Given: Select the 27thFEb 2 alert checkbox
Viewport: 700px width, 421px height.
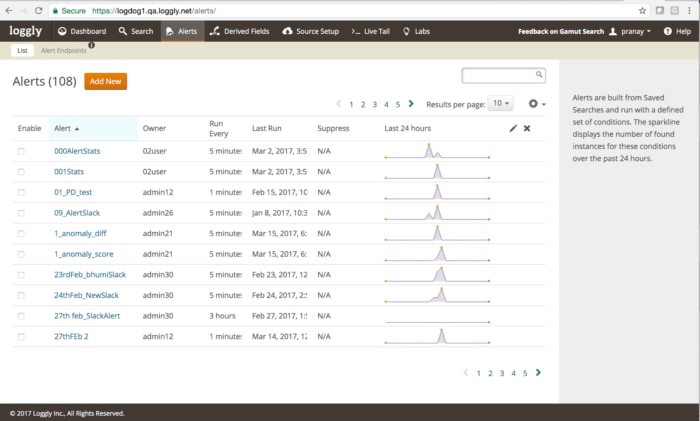Looking at the screenshot, I should click(x=21, y=337).
